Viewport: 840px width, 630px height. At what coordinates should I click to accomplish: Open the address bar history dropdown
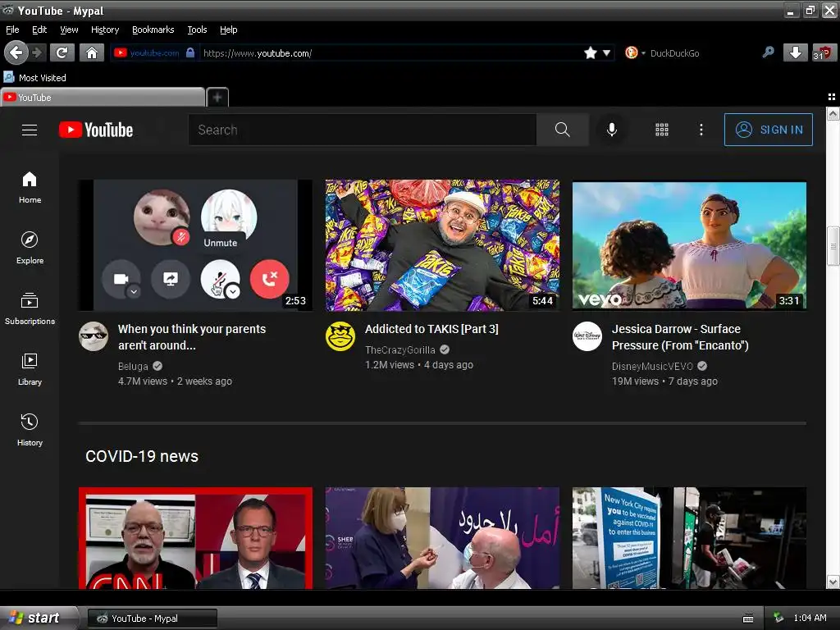(606, 52)
